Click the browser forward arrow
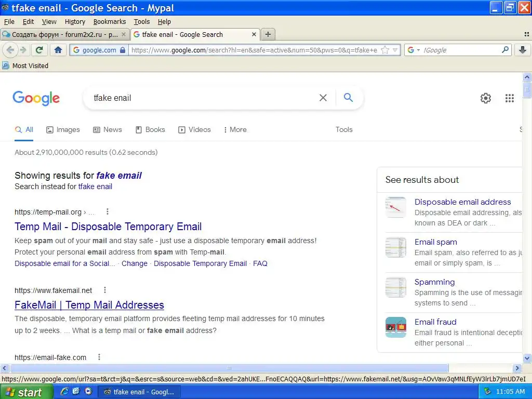 [x=23, y=50]
